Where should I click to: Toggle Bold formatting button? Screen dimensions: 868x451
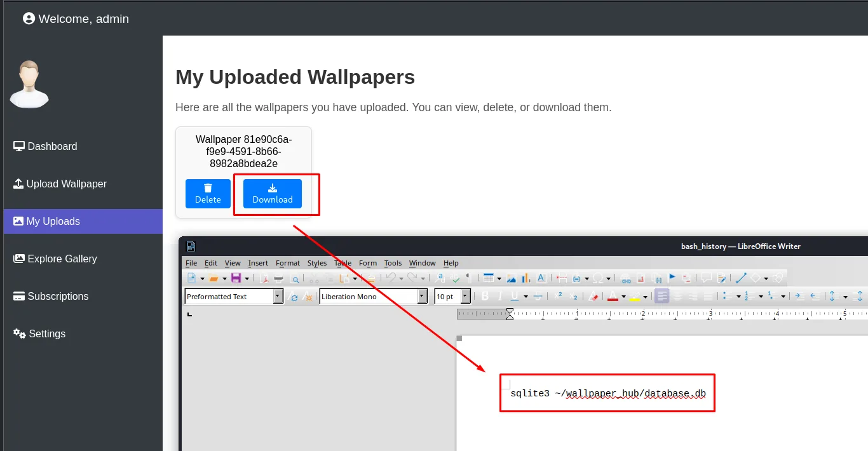(485, 297)
